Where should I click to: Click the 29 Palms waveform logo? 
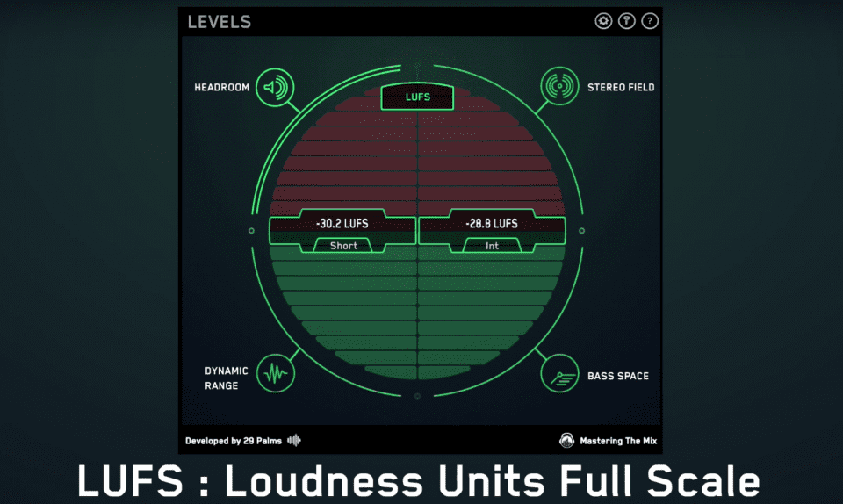tap(293, 441)
